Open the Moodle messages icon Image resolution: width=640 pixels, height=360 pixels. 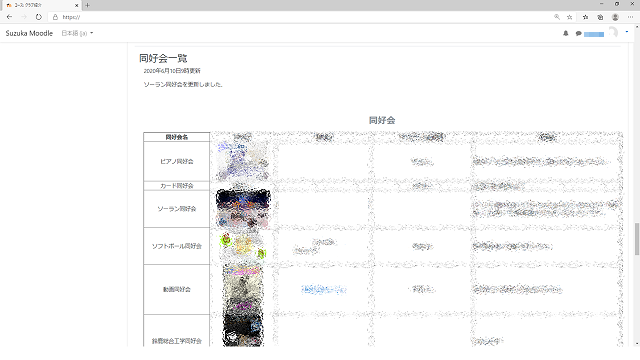click(x=578, y=33)
